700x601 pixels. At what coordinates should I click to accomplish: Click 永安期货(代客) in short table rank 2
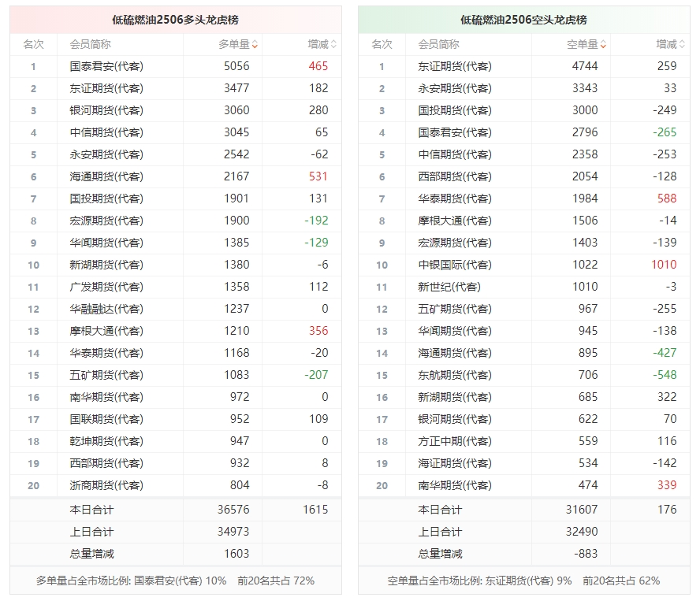pos(455,88)
